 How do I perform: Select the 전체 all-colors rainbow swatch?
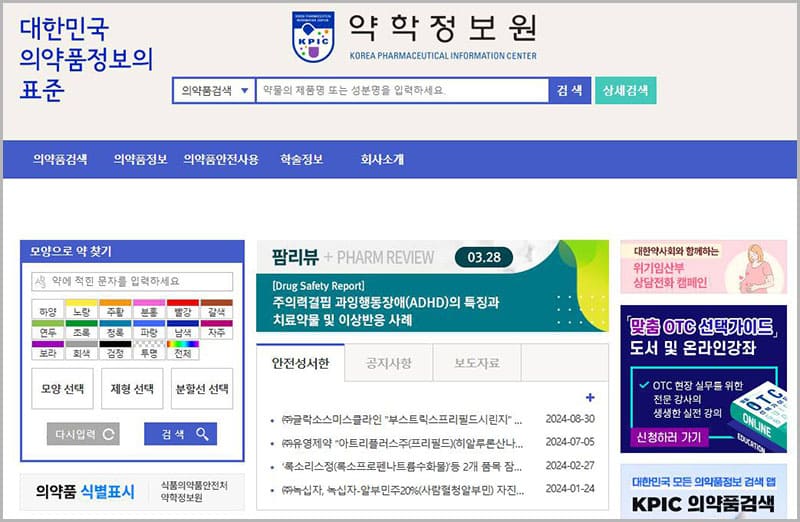[x=183, y=351]
